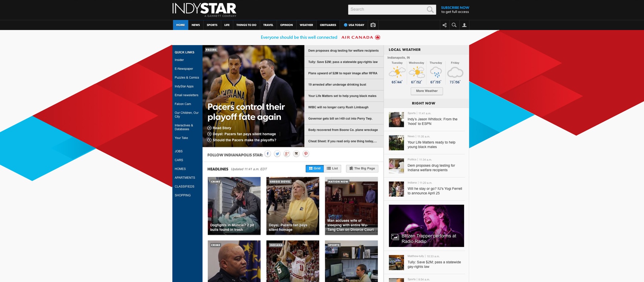Viewport: 644px width, 282px height.
Task: Click the share icon in navbar
Action: pos(445,25)
